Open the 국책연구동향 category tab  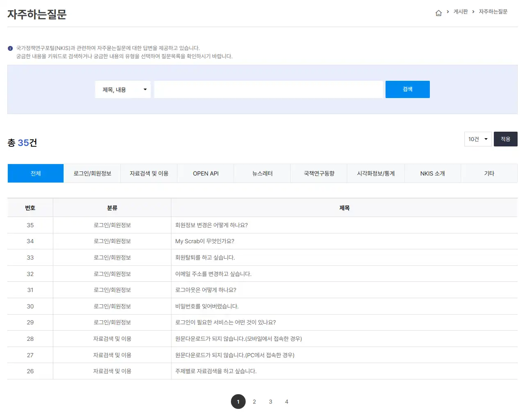(319, 173)
